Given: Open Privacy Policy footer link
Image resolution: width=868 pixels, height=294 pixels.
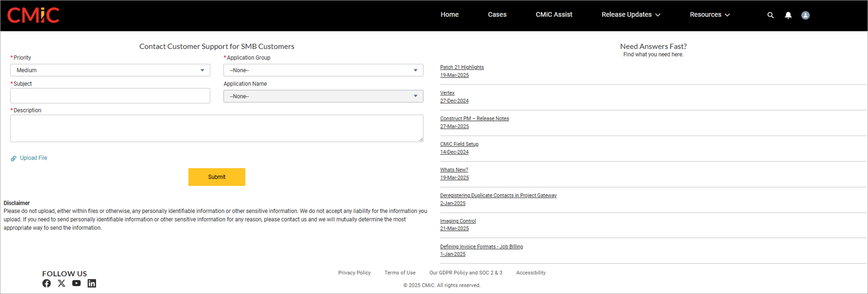Looking at the screenshot, I should pyautogui.click(x=354, y=273).
